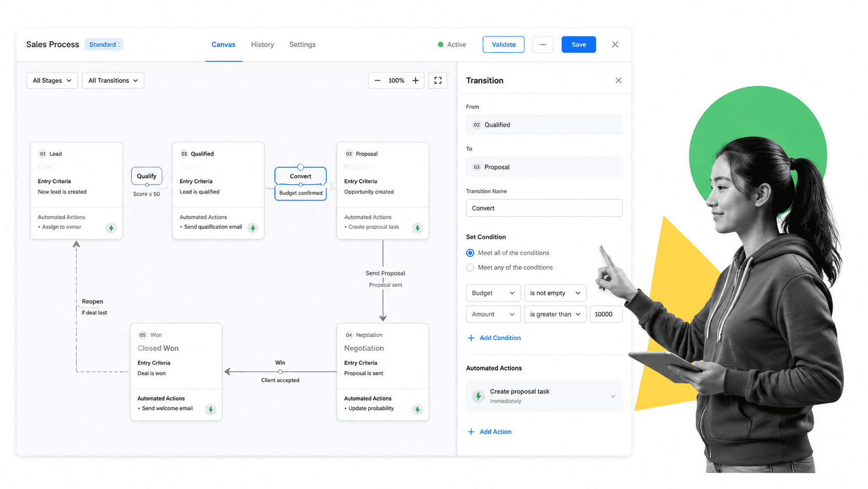The height and width of the screenshot is (489, 868).
Task: Open the Budget field dropdown
Action: [x=493, y=293]
